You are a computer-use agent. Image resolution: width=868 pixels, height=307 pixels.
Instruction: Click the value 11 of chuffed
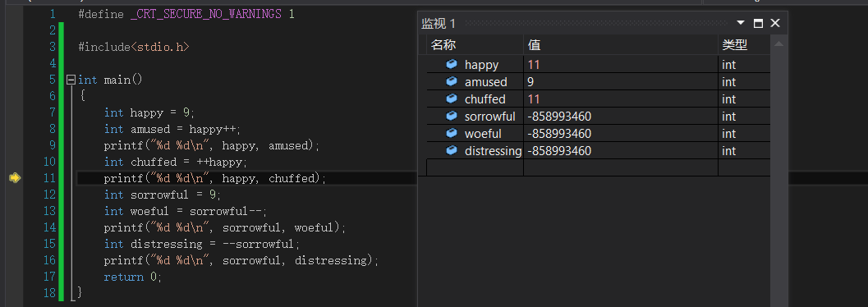point(534,99)
